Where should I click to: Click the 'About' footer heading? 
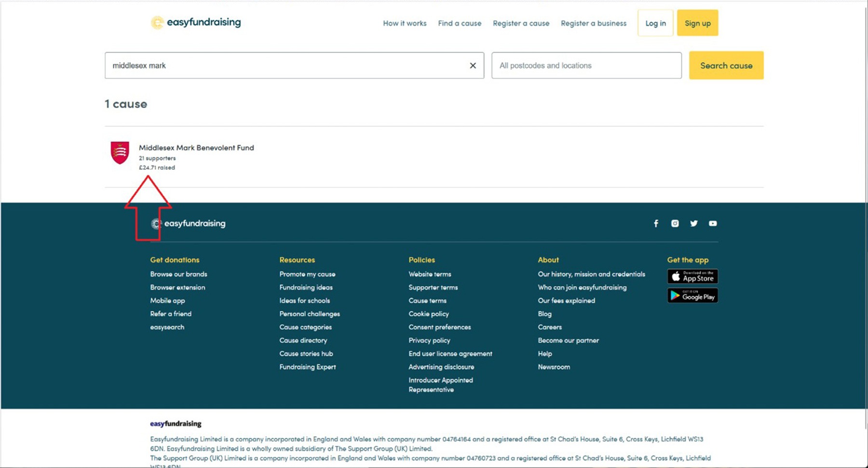point(548,260)
